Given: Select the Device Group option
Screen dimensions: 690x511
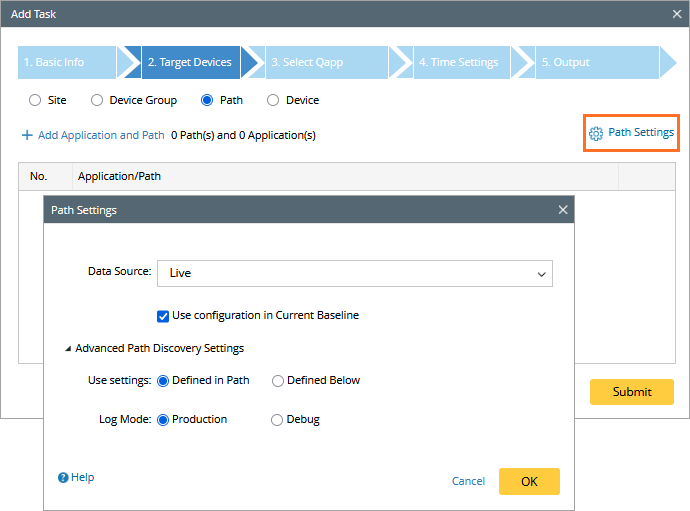Looking at the screenshot, I should (x=97, y=100).
